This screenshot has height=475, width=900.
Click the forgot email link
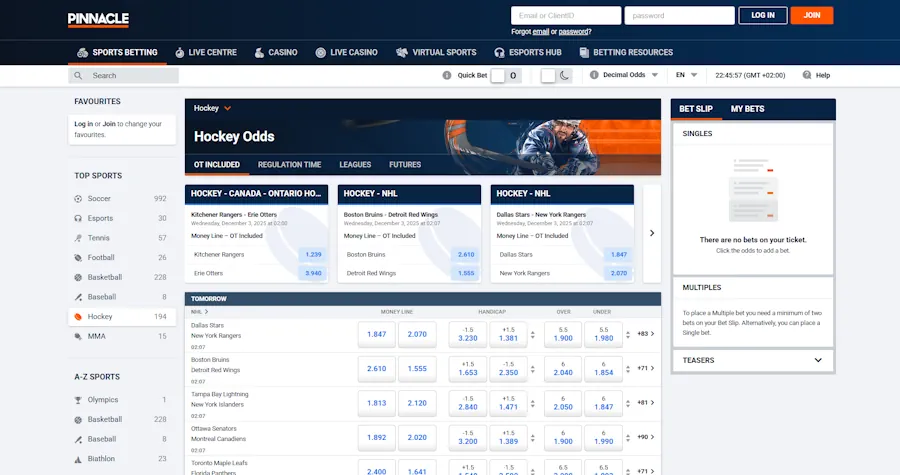pos(541,32)
